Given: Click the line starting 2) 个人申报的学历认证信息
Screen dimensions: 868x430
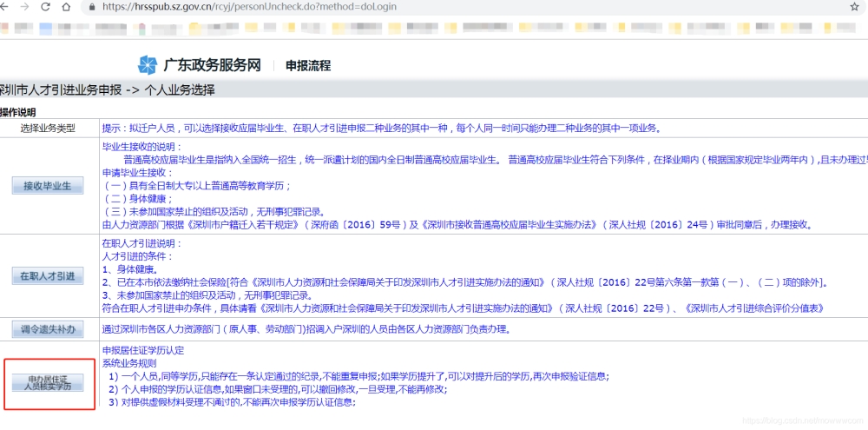Looking at the screenshot, I should (x=278, y=389).
